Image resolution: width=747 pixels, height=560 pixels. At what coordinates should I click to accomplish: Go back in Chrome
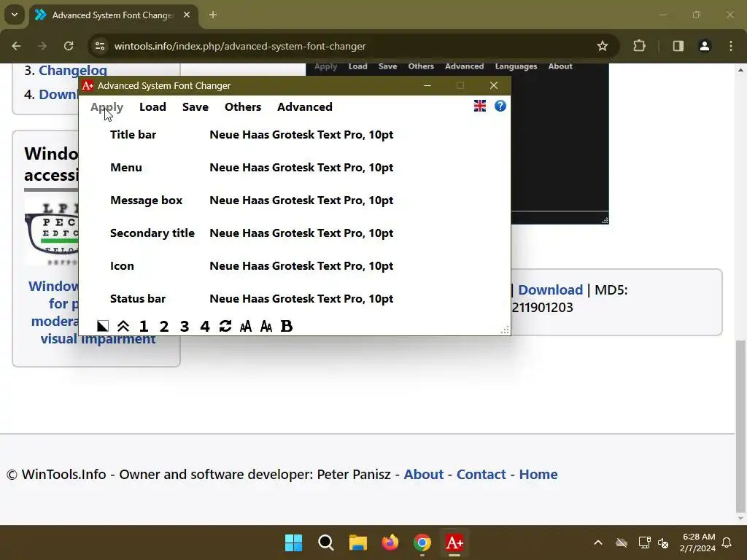(x=16, y=46)
